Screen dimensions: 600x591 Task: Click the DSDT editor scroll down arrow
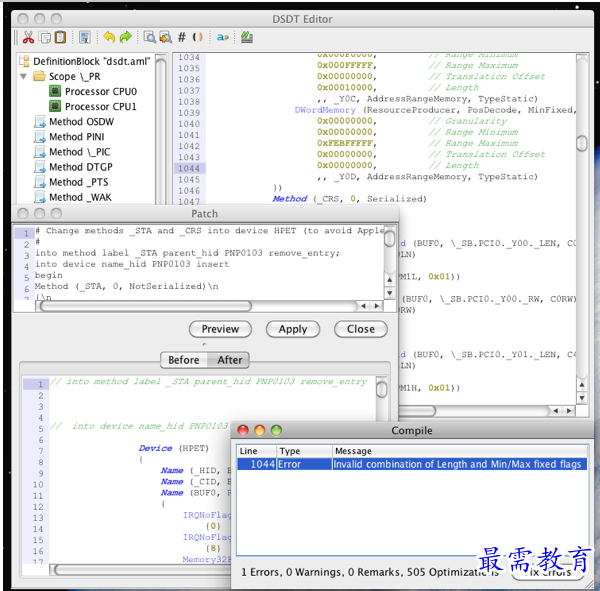pos(582,398)
